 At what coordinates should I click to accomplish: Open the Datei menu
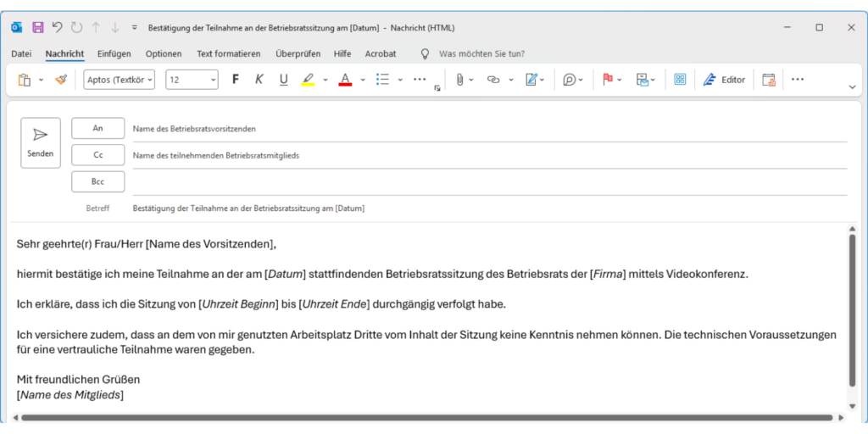21,53
